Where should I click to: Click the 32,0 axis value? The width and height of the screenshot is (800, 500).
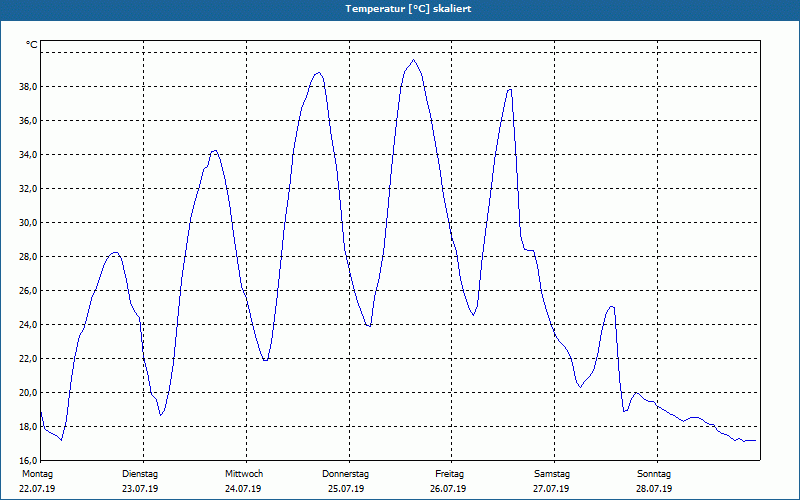click(28, 189)
